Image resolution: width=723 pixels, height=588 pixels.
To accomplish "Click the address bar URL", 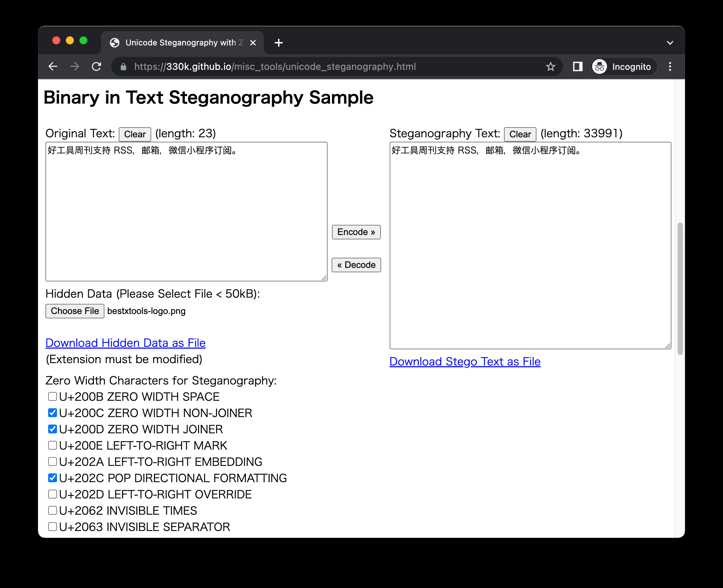I will pos(275,66).
